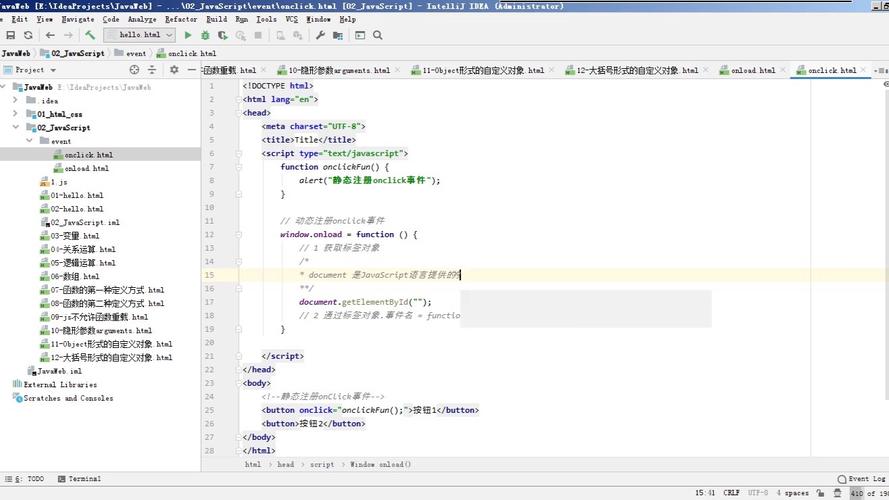Click the Run Anything window icon
The height and width of the screenshot is (500, 889).
click(360, 35)
